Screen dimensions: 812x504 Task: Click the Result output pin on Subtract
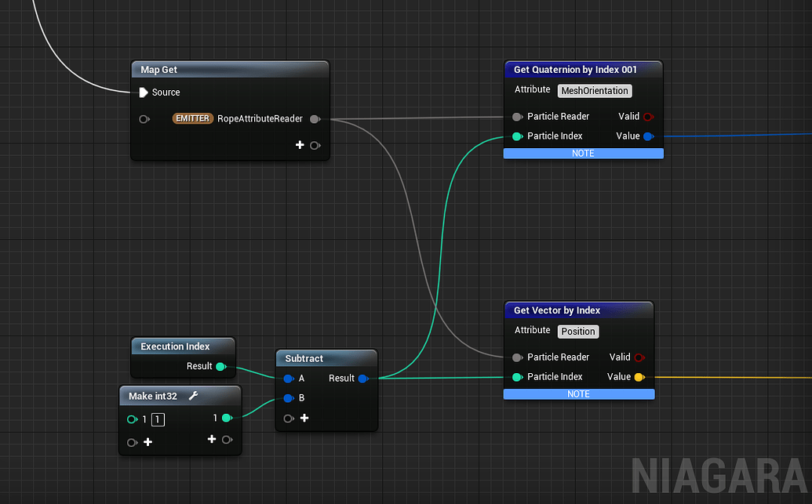tap(362, 378)
